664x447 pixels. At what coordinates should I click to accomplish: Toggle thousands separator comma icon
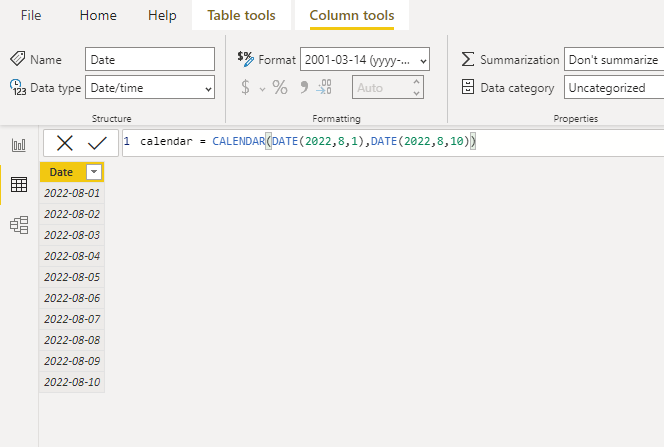[x=304, y=87]
